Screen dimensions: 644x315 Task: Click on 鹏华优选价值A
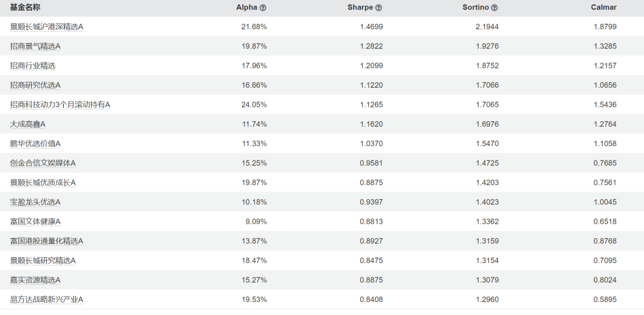[x=35, y=144]
